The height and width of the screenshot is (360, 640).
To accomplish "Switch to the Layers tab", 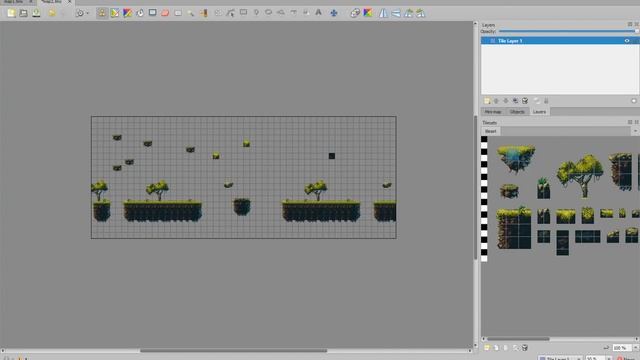I will (x=539, y=112).
